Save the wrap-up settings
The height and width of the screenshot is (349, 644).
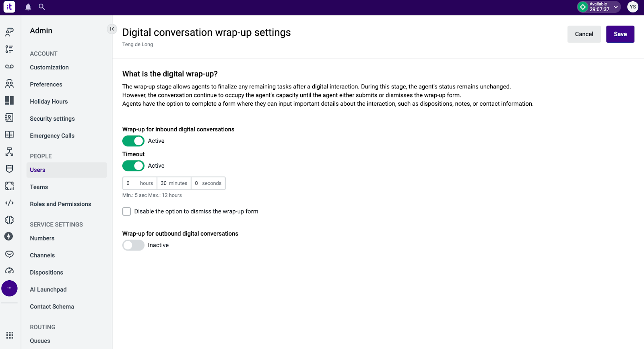tap(620, 34)
